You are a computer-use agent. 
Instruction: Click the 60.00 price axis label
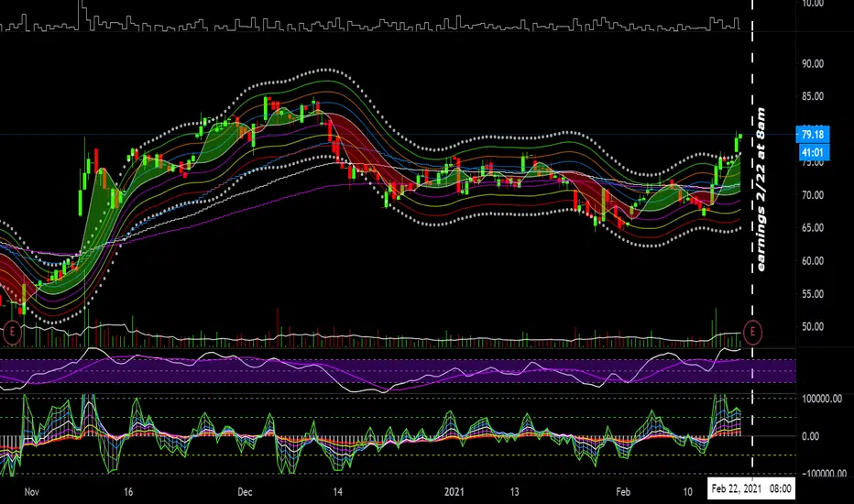point(813,261)
